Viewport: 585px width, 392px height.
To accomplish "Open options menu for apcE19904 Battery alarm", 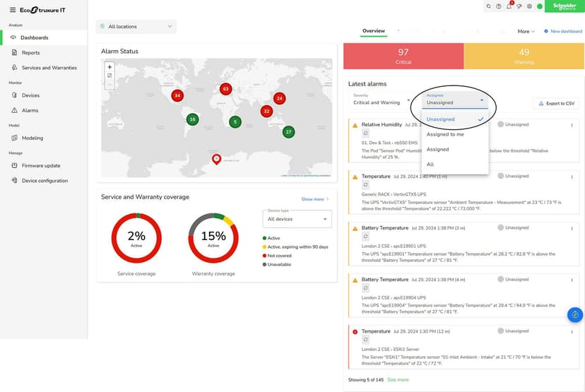I will click(x=572, y=280).
